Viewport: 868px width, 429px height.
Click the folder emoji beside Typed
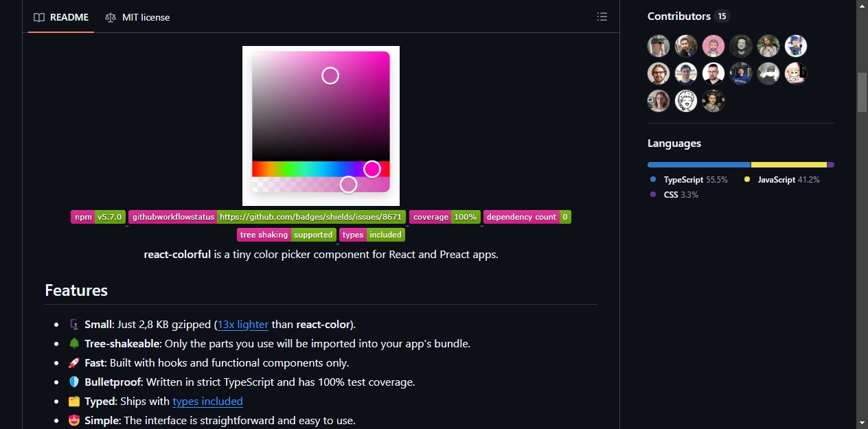(x=74, y=401)
